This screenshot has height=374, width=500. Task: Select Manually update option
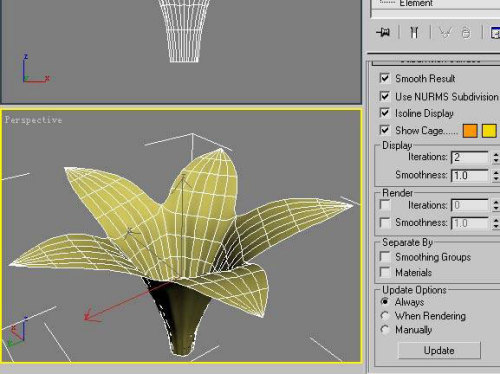(x=385, y=330)
